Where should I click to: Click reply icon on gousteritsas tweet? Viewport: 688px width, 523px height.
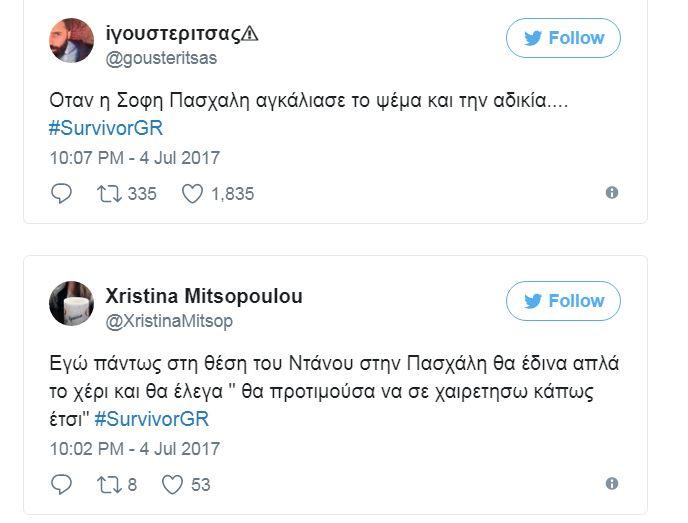[x=61, y=194]
